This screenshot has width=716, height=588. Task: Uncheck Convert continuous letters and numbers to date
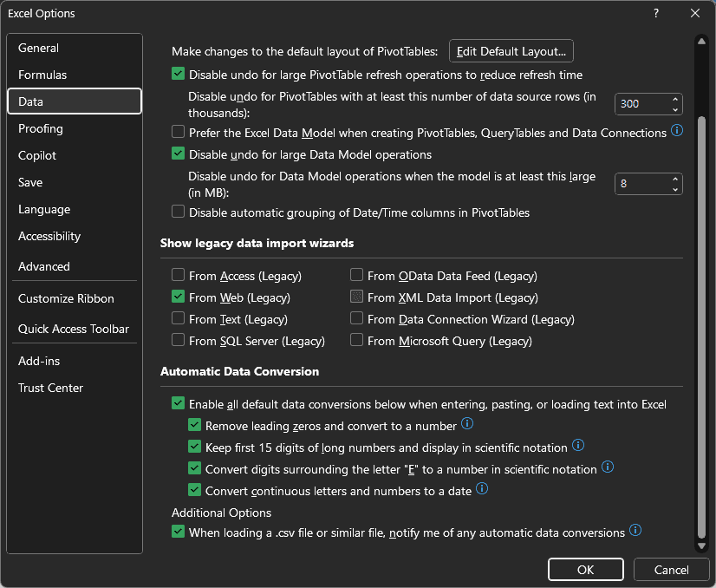coord(194,490)
